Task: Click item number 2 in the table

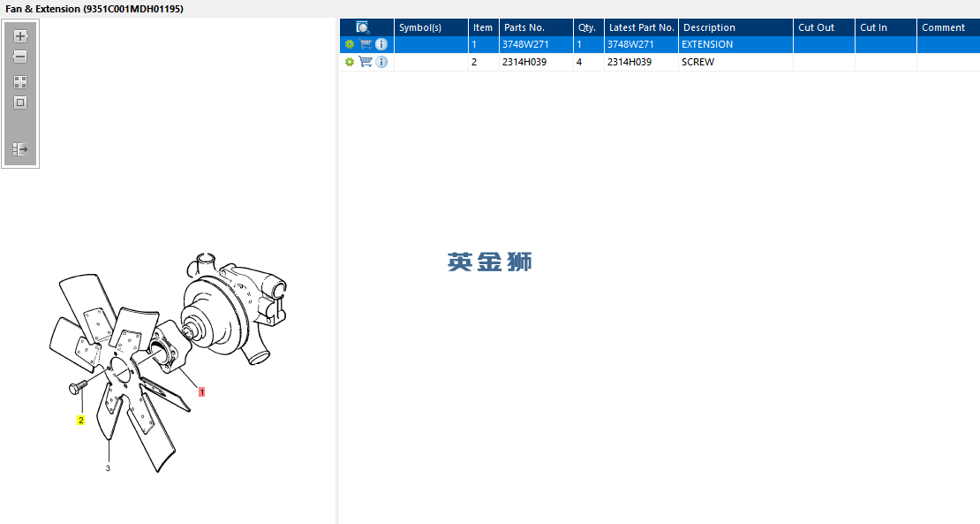Action: click(474, 62)
